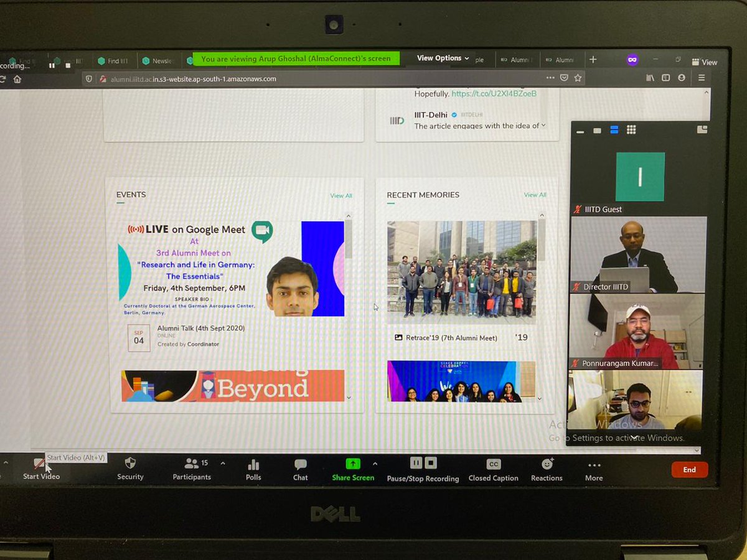
Task: Pause recording from the top-left indicator
Action: [52, 65]
